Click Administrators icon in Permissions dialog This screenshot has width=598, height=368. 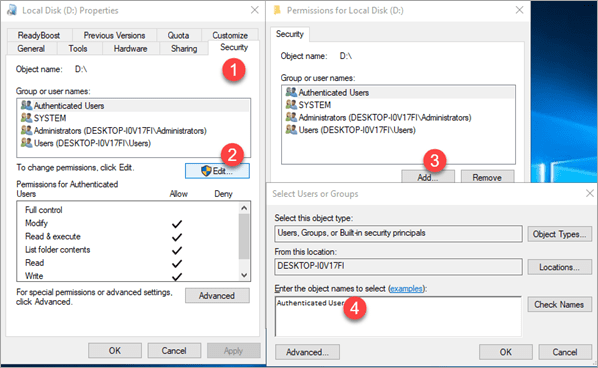pos(291,117)
